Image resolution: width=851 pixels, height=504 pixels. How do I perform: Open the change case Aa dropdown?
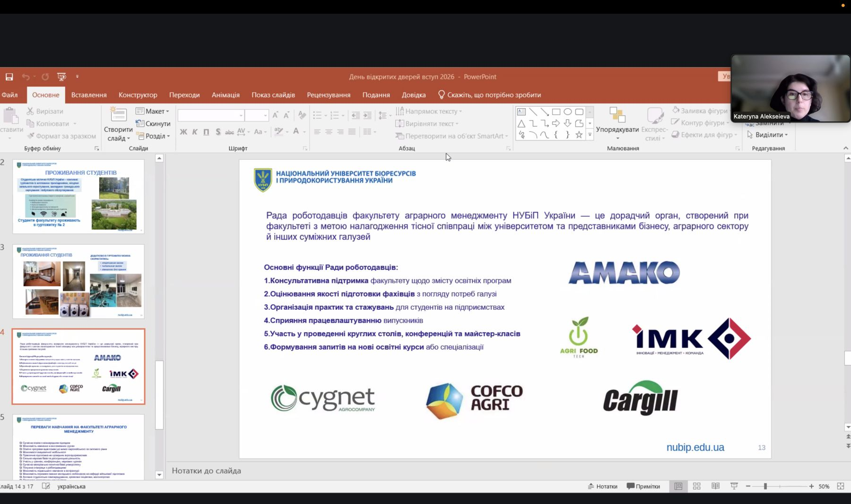(x=260, y=132)
